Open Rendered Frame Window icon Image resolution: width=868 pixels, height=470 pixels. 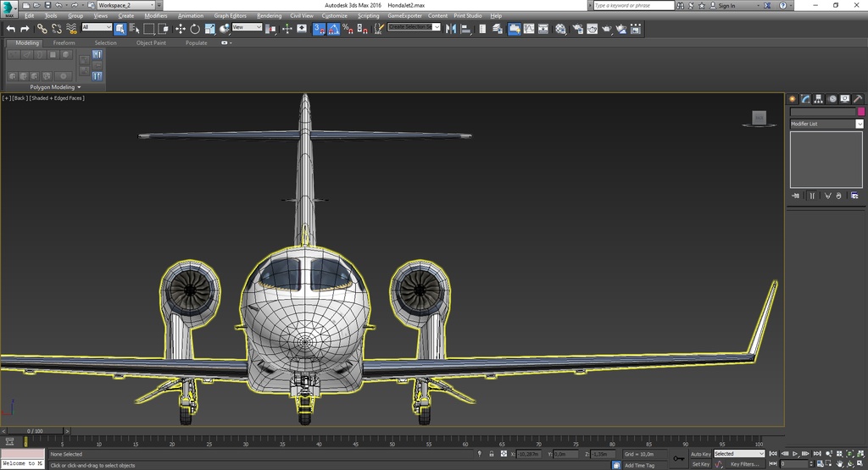593,29
